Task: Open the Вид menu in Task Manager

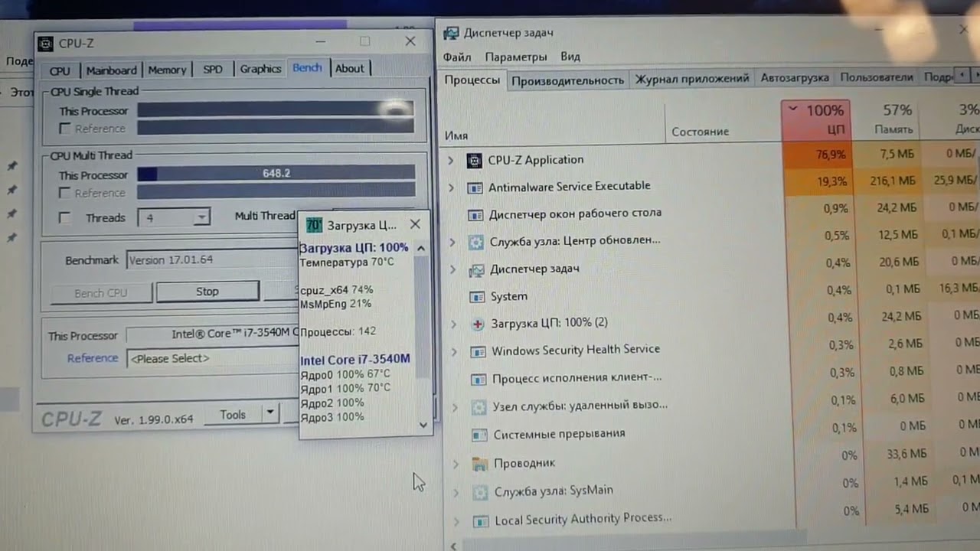Action: pyautogui.click(x=570, y=57)
